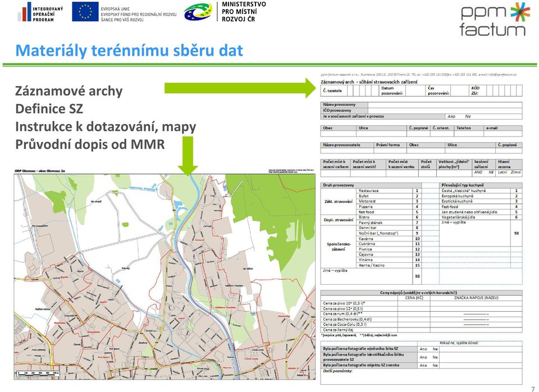This screenshot has width=539, height=392.
Task: Click the ppm factum logo
Action: pos(492,19)
